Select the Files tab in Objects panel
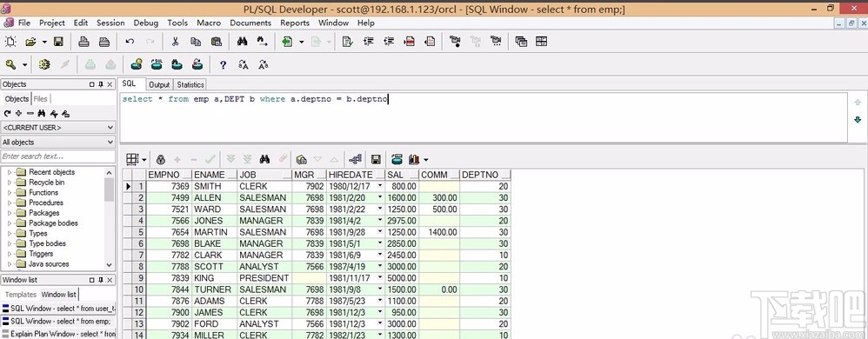Viewport: 868px width, 339px height. coord(40,98)
